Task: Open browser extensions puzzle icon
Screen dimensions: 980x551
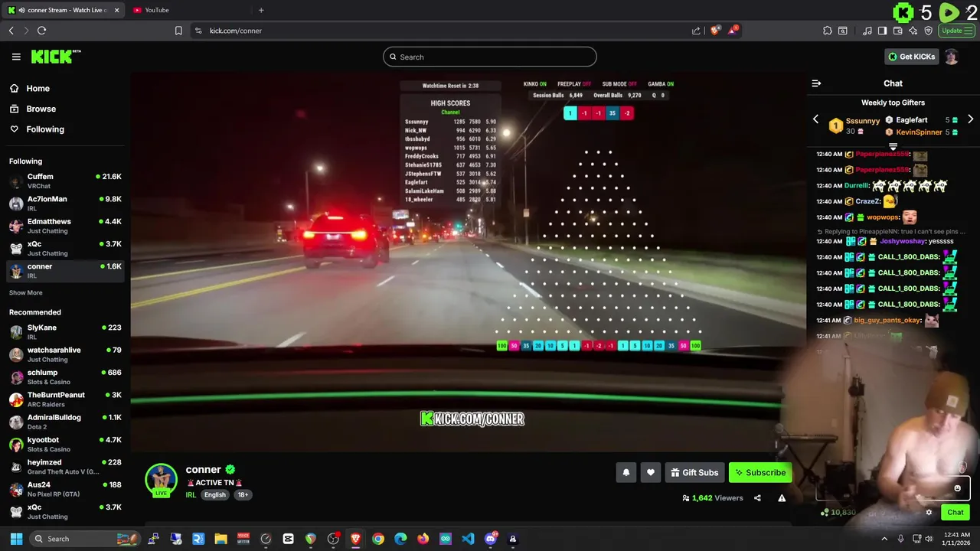Action: click(x=828, y=31)
